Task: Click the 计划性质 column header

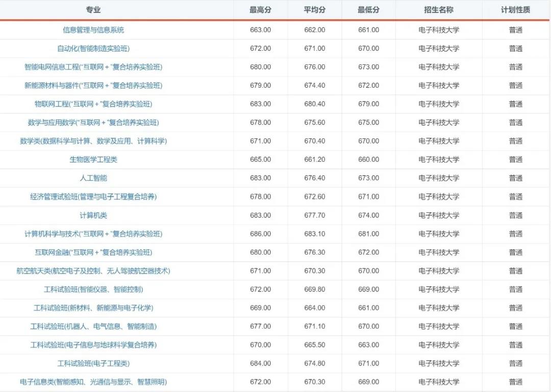Action: (x=515, y=9)
